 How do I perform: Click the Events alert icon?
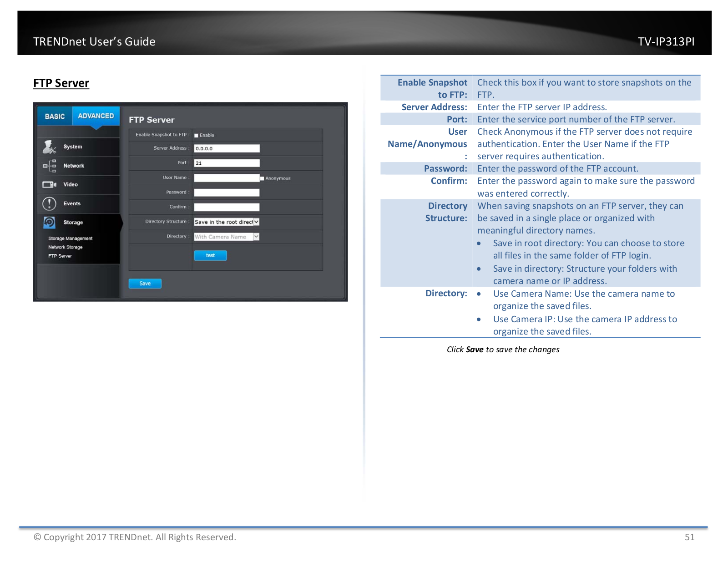pos(49,203)
